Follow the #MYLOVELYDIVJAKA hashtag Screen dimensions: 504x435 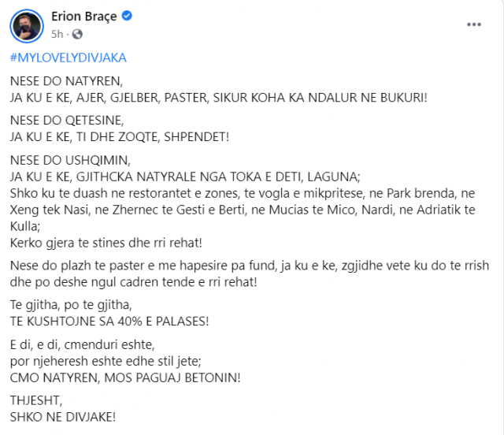coord(69,58)
